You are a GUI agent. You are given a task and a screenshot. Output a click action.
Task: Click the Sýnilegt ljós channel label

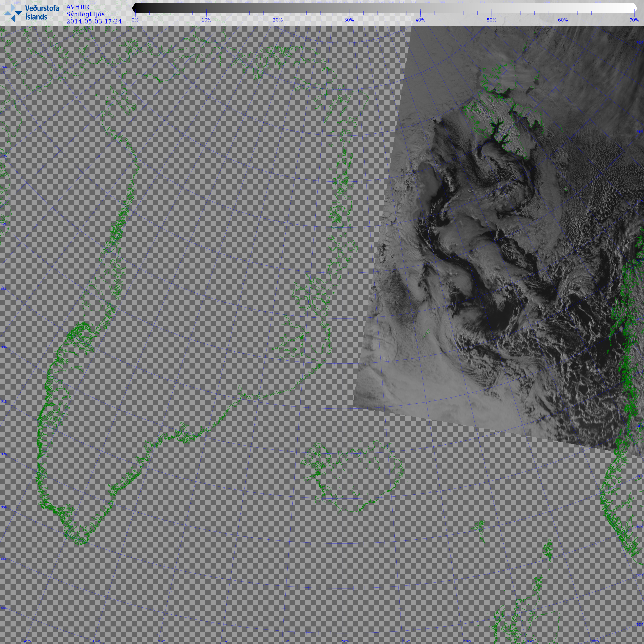tap(85, 14)
